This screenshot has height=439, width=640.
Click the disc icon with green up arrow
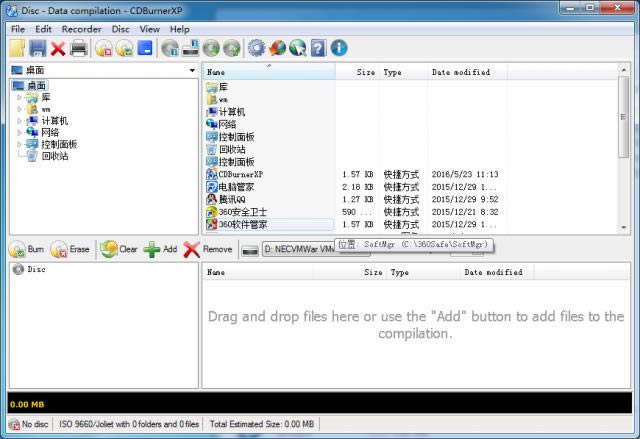232,48
